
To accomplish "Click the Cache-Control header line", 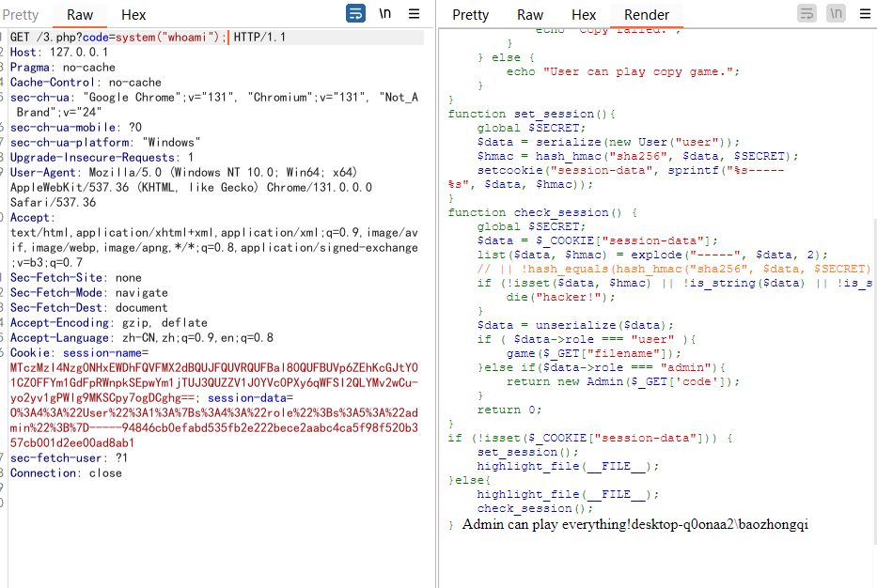I will coord(86,83).
